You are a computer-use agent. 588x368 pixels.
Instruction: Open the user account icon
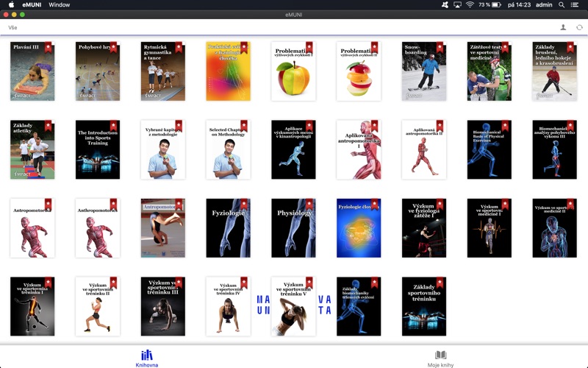click(x=563, y=27)
